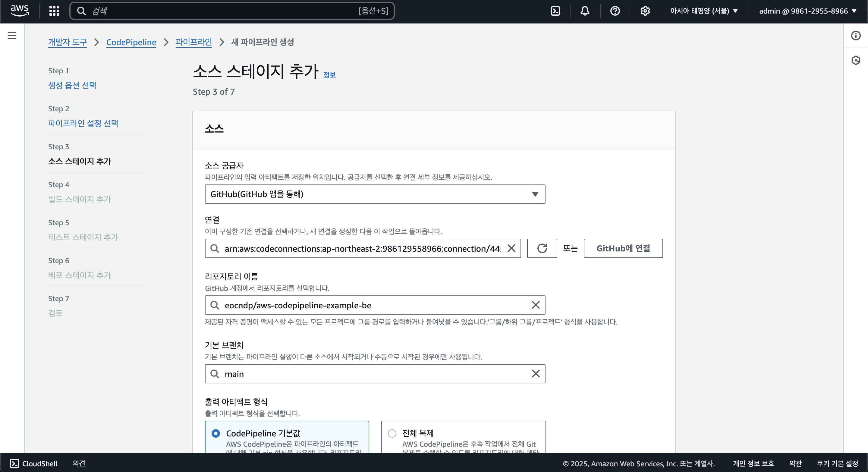Open the 아시아 태평양 (서울) region selector
The image size is (868, 472).
(703, 11)
